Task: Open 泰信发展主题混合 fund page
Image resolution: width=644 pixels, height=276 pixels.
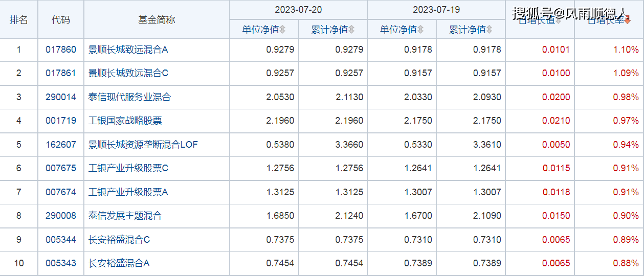Action: (125, 216)
